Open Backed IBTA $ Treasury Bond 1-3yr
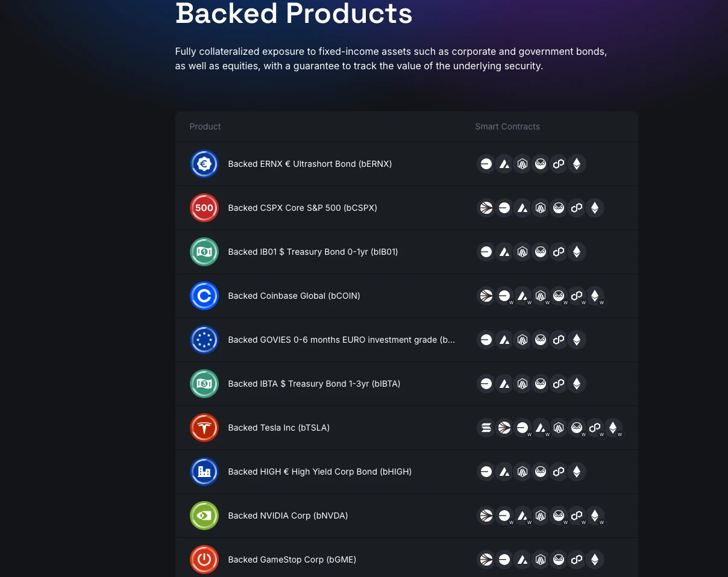This screenshot has height=577, width=728. click(314, 384)
